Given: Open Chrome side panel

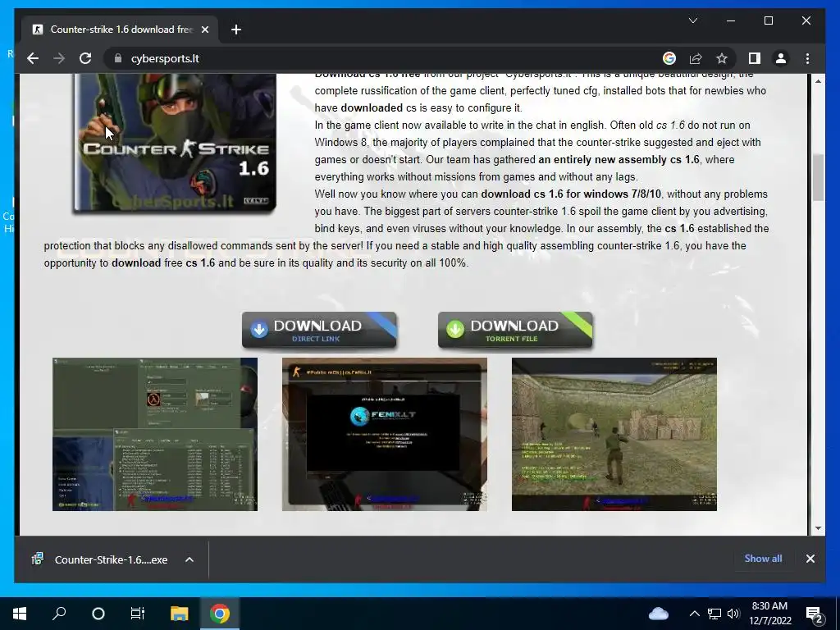Looking at the screenshot, I should 755,58.
